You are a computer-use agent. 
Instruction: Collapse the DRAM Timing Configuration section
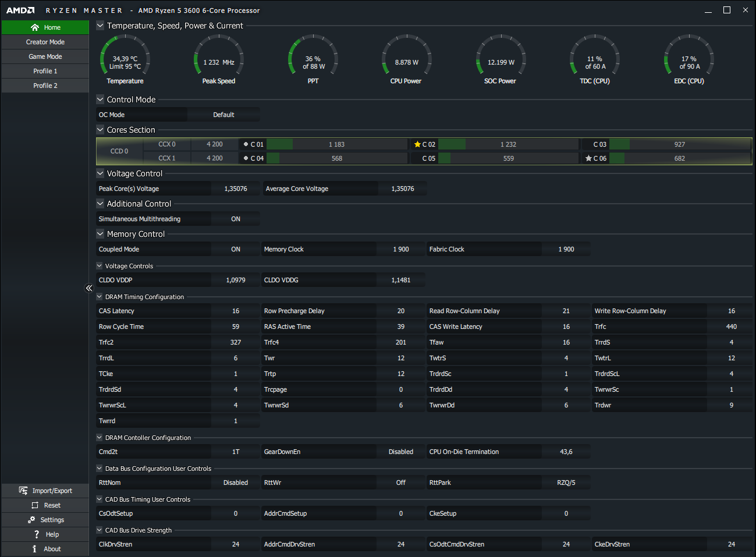(x=100, y=297)
